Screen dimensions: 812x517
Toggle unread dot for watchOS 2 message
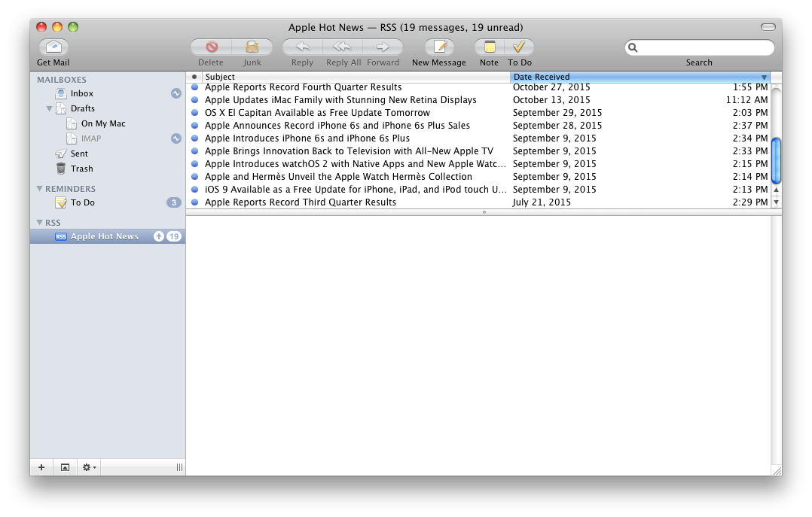194,164
